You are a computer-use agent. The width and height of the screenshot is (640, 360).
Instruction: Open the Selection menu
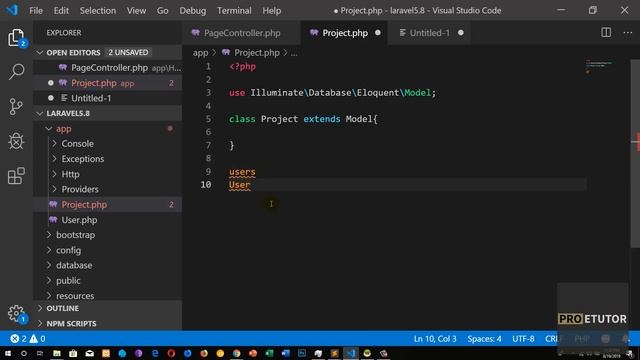[98, 11]
